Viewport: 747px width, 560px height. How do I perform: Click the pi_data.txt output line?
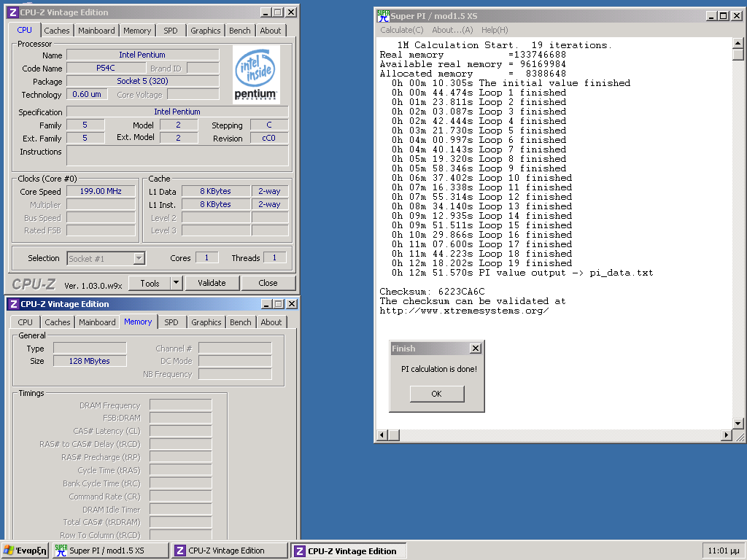(x=522, y=273)
